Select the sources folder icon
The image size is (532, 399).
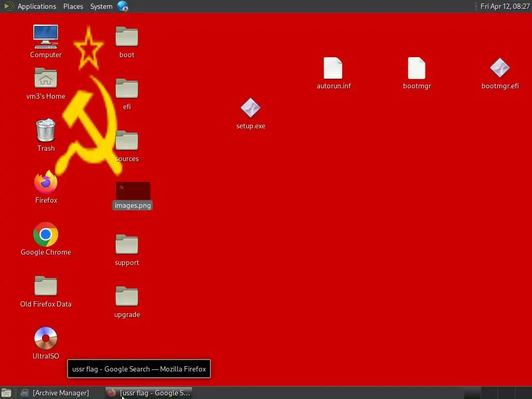127,140
